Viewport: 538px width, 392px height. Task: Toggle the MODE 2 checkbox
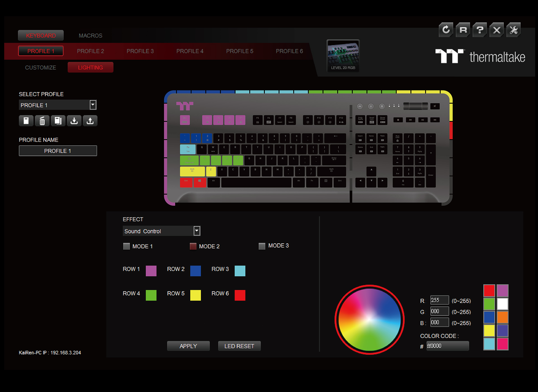tap(193, 246)
